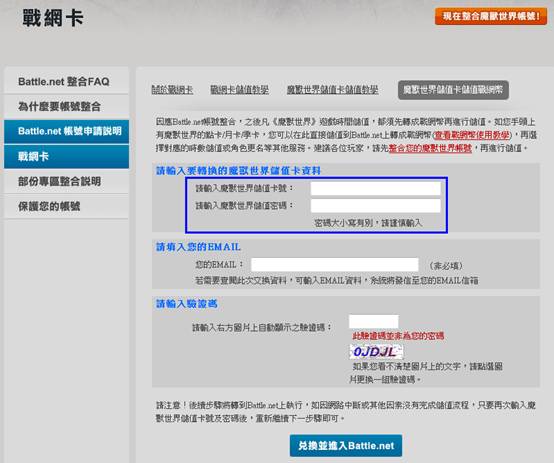Select the 魔獸世界儲值卡儲值戰網幣 tab
This screenshot has height=463, width=554.
453,90
